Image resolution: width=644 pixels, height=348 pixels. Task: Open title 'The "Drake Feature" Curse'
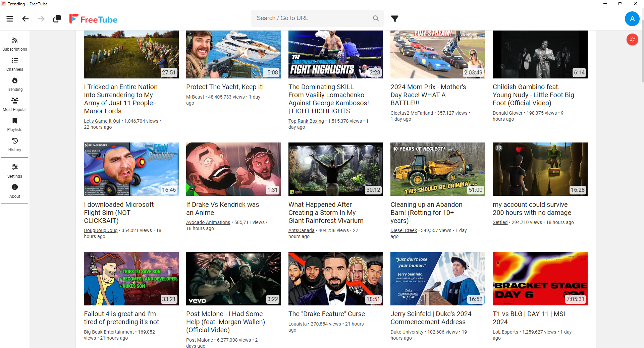pos(327,314)
